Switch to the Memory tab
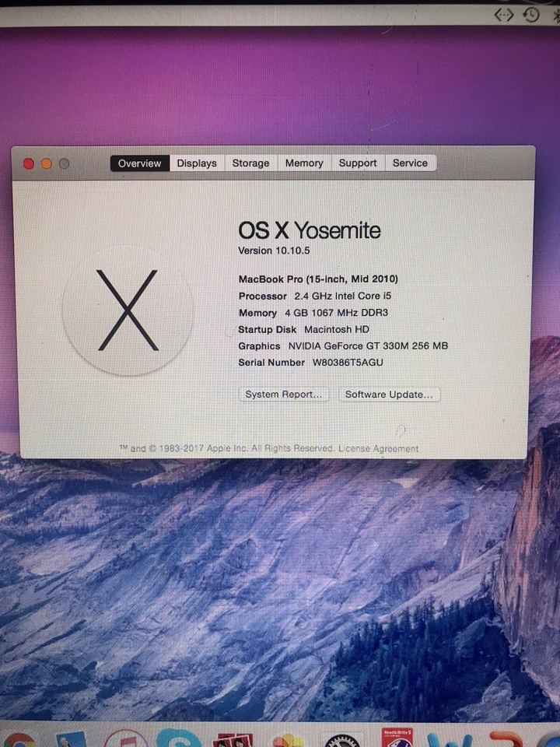 coord(304,163)
